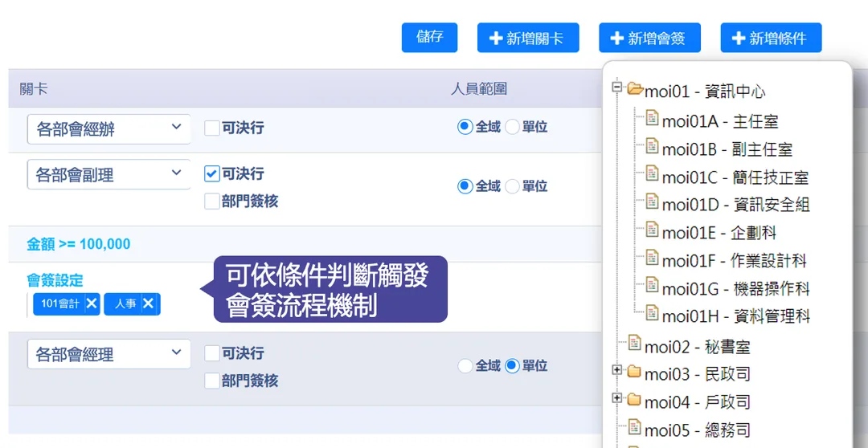Collapse the moi01 資訊中心 tree node
Image resolution: width=868 pixels, height=448 pixels.
[x=617, y=87]
